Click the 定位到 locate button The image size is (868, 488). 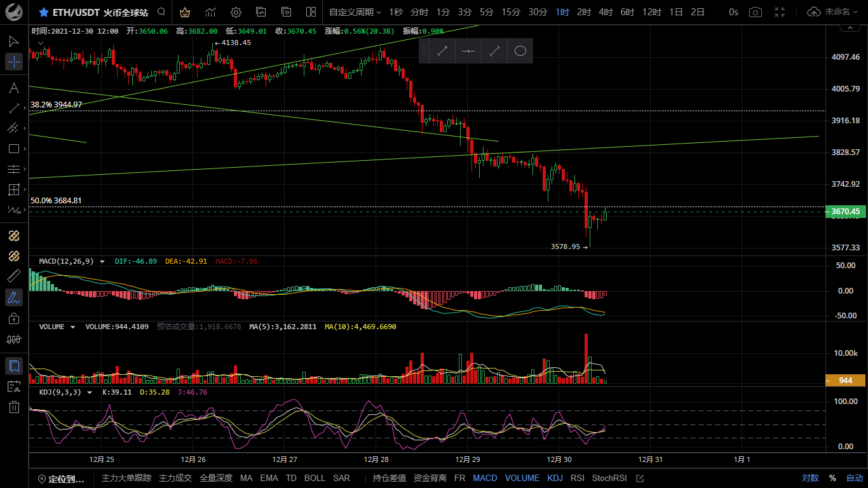(x=61, y=478)
